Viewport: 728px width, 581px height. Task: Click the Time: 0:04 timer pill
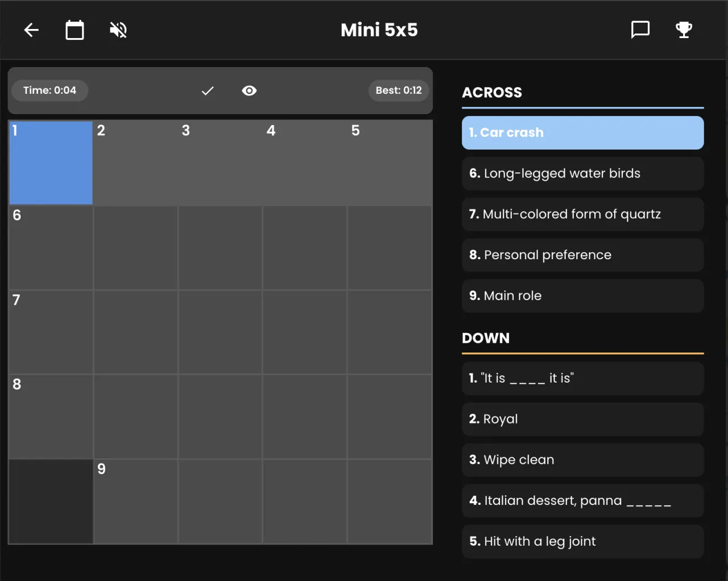49,90
